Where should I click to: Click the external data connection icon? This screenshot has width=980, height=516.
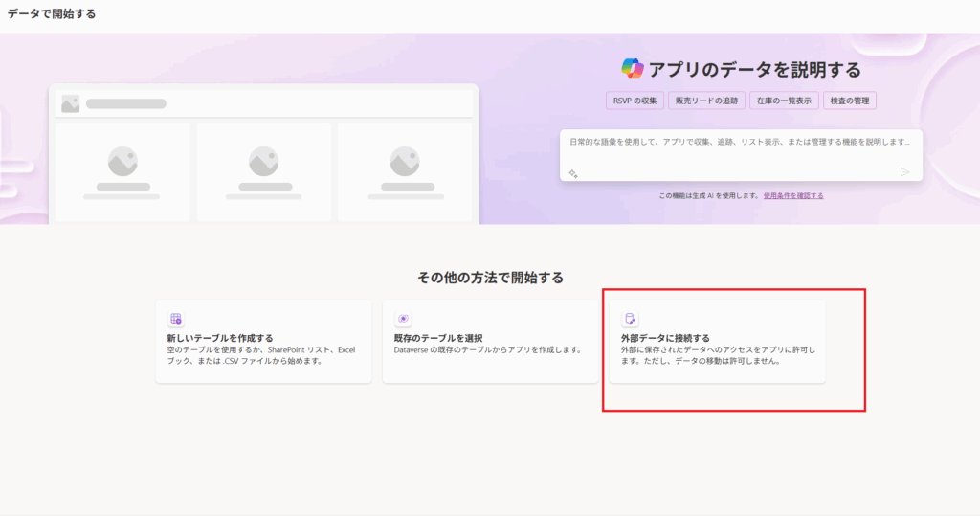click(630, 319)
